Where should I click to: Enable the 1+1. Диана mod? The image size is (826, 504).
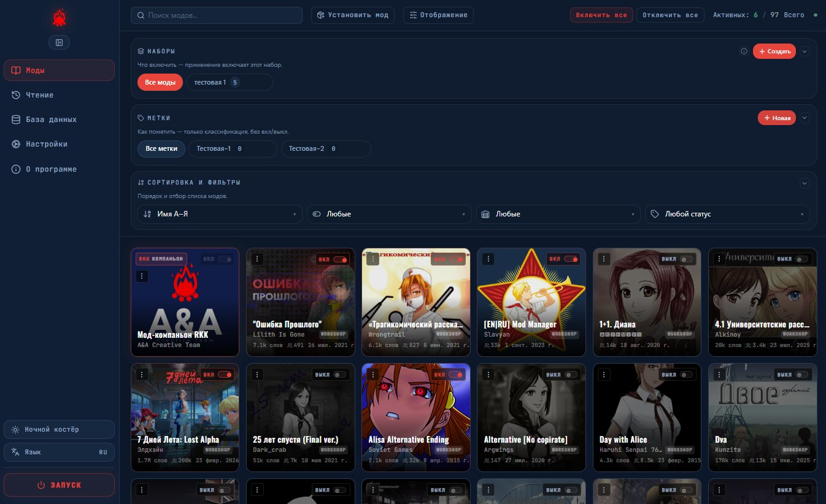coord(687,259)
